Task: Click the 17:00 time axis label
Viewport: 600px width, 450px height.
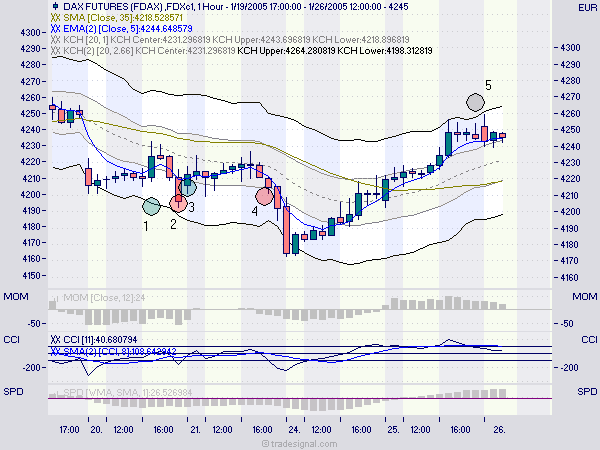Action: (69, 430)
